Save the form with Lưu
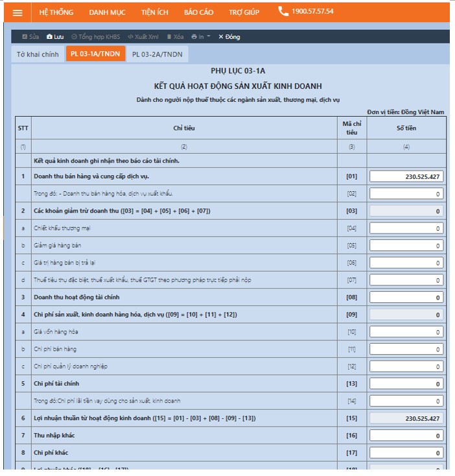Viewport: 455px width, 476px height. pyautogui.click(x=55, y=37)
